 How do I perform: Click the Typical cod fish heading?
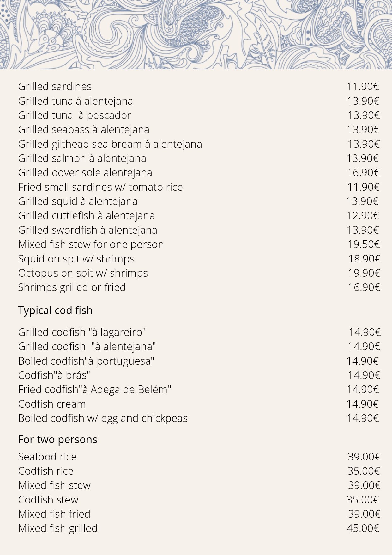pos(55,311)
